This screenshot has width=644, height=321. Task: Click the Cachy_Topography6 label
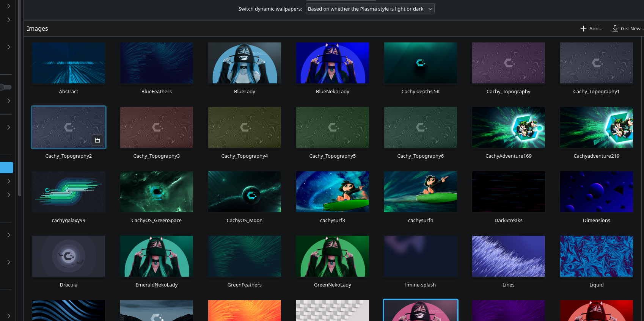[421, 156]
